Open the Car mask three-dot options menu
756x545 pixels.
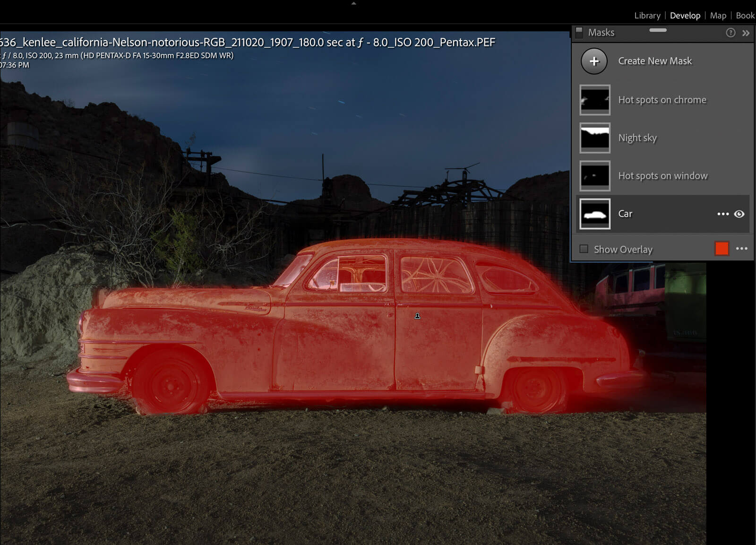click(722, 214)
